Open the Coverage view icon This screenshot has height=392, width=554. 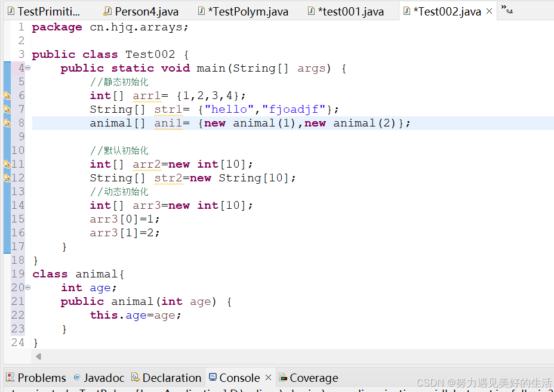pos(284,378)
